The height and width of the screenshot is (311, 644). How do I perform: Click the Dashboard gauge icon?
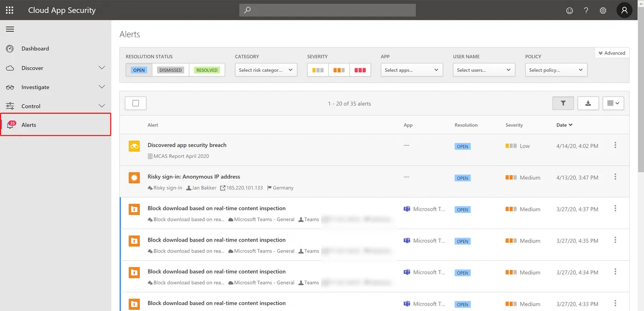pyautogui.click(x=10, y=48)
